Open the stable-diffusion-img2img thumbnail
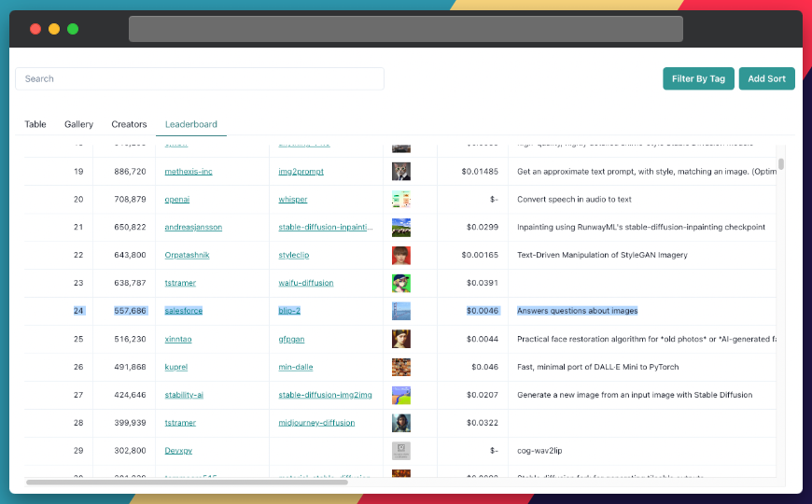The image size is (812, 504). pos(400,395)
